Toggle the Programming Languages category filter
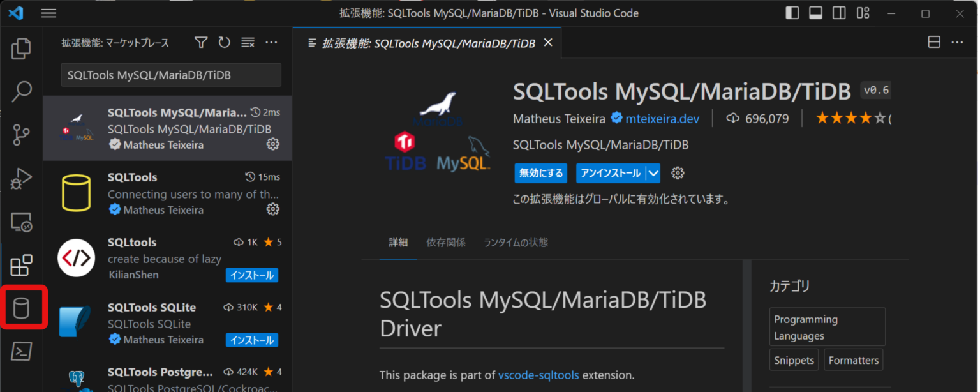 pyautogui.click(x=827, y=327)
